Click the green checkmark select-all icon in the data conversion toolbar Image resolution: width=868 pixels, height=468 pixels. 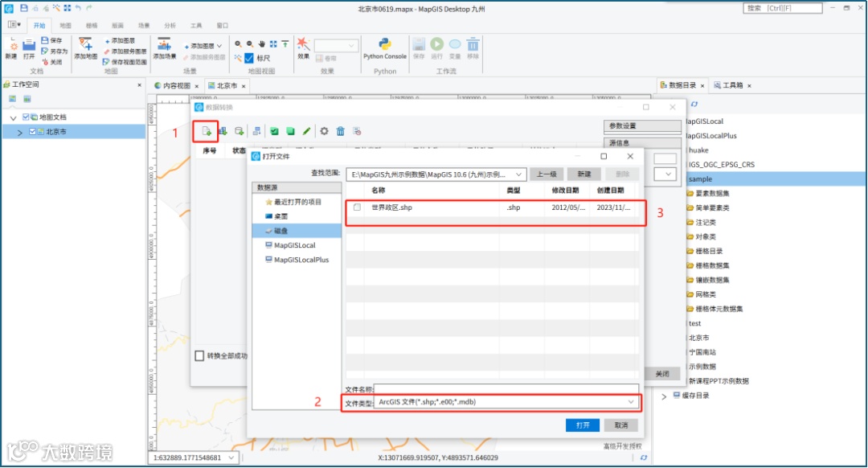click(x=274, y=131)
